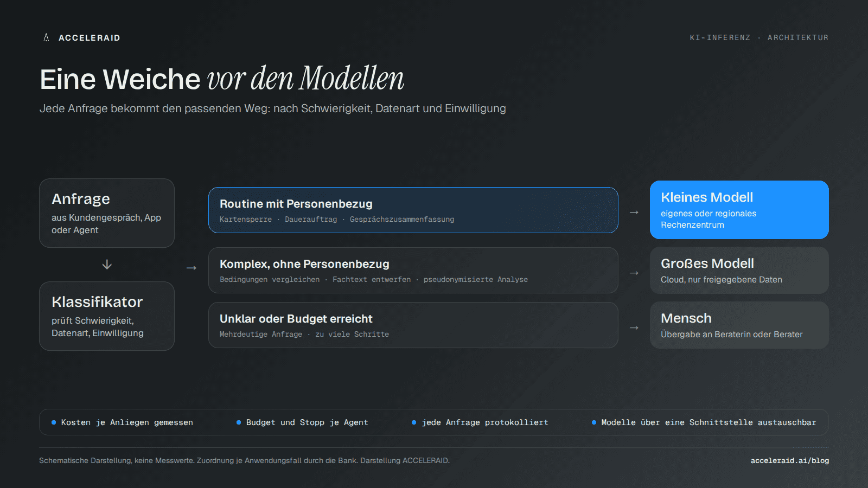This screenshot has width=868, height=488.
Task: Click 'Mehrdeutige Anfrage' text
Action: pos(261,335)
